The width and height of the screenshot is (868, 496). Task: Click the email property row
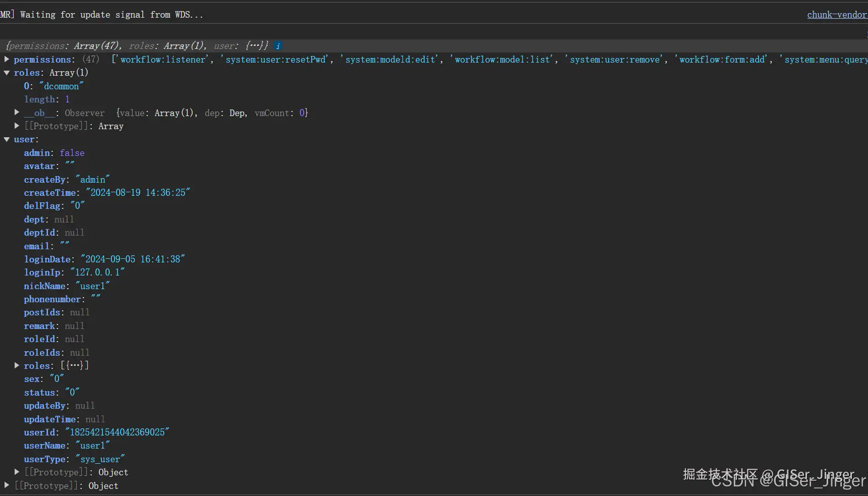47,246
